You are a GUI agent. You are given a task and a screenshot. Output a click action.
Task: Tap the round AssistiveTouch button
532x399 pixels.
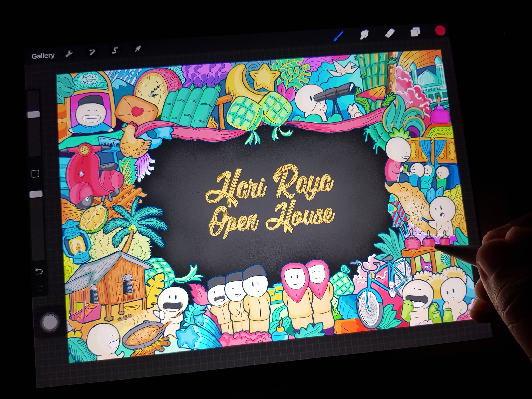(x=50, y=322)
